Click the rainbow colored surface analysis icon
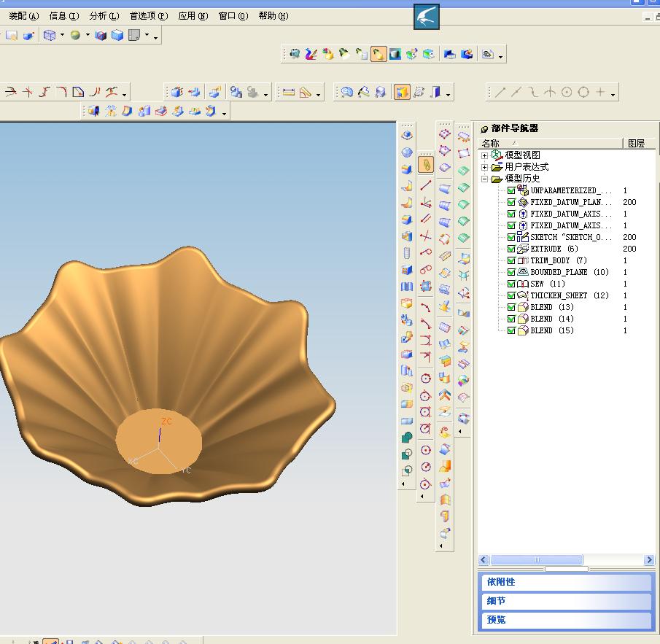This screenshot has height=644, width=660. coord(463,381)
